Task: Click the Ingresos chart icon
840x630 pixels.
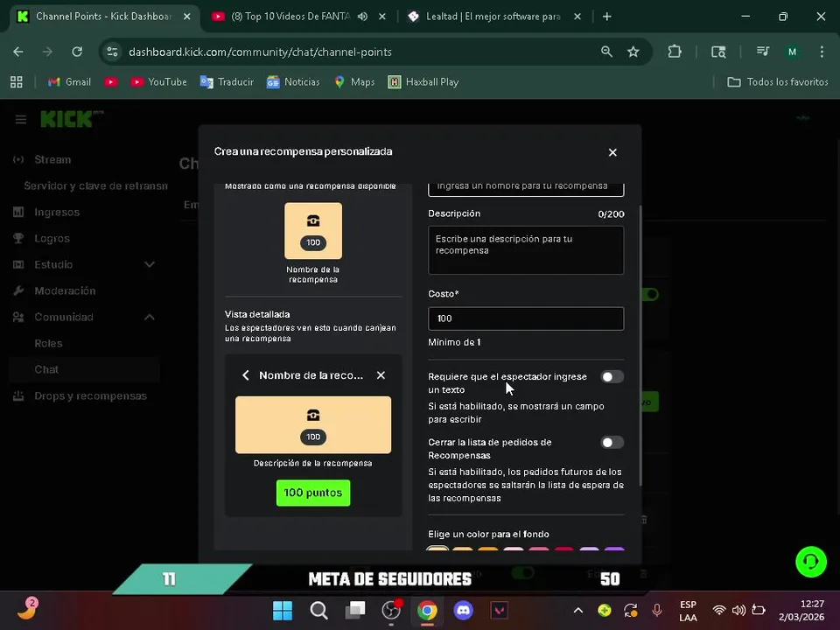Action: pos(18,212)
